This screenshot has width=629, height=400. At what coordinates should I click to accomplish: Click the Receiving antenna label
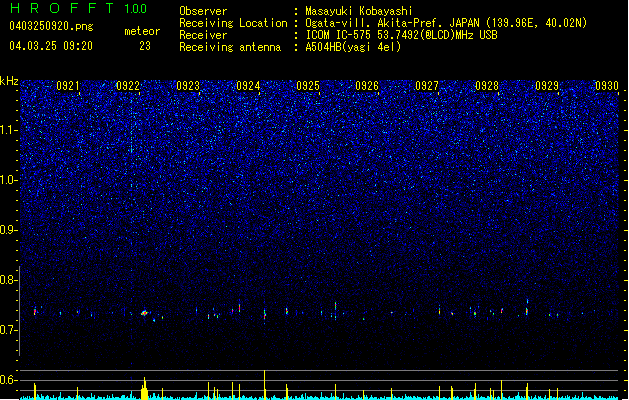230,47
